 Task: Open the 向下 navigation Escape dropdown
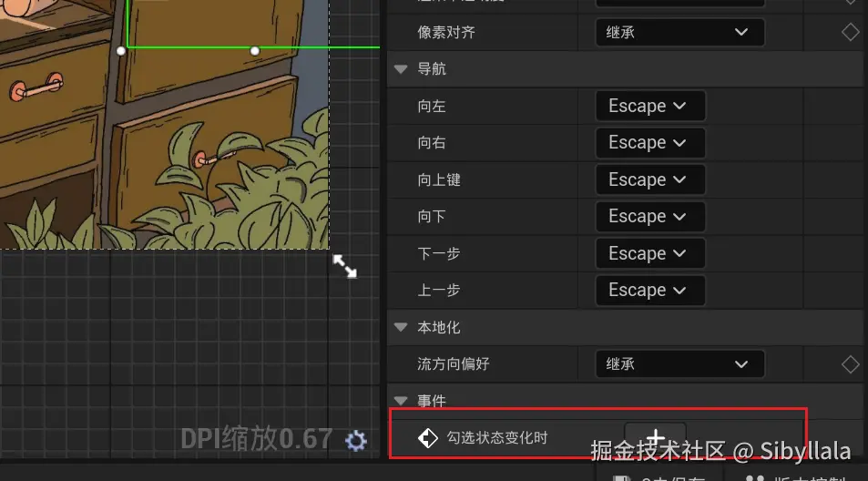tap(650, 217)
